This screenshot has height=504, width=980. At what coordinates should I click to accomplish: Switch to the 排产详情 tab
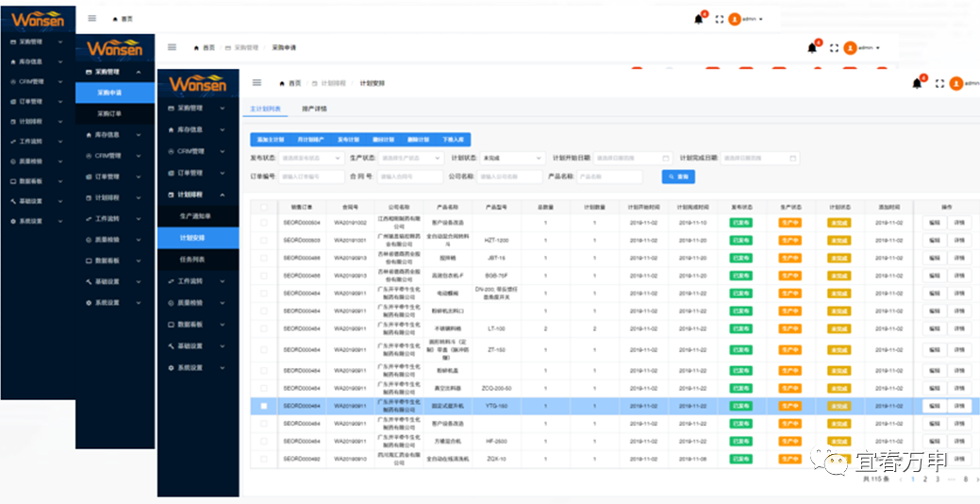(314, 109)
